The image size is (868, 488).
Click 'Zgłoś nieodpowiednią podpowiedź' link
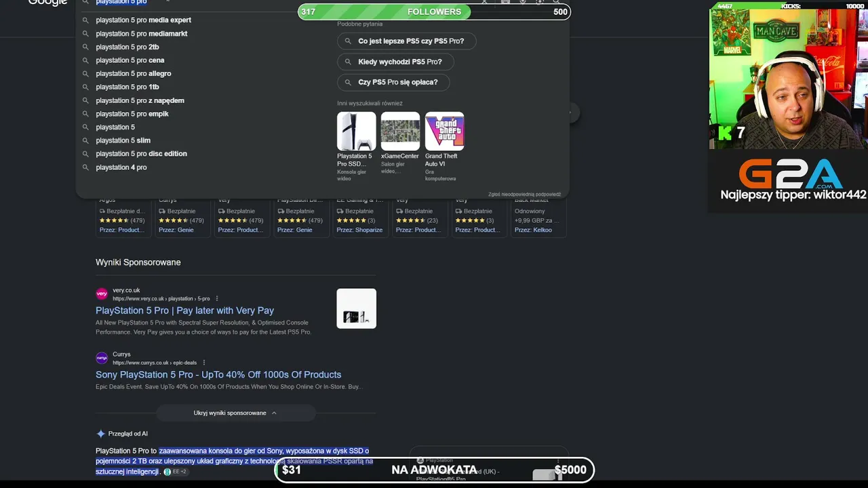click(x=524, y=195)
